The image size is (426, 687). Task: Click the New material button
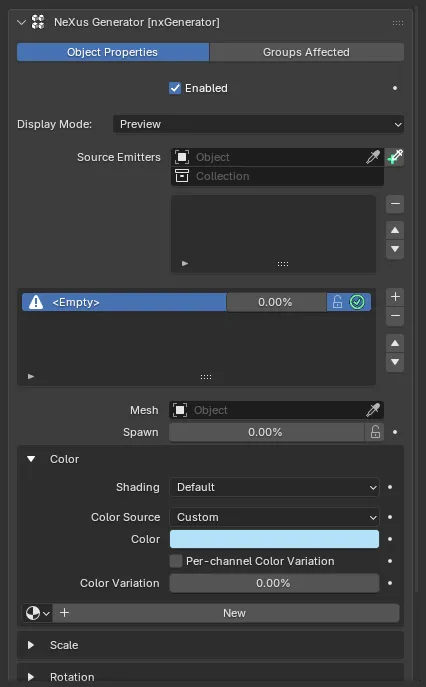pos(226,613)
